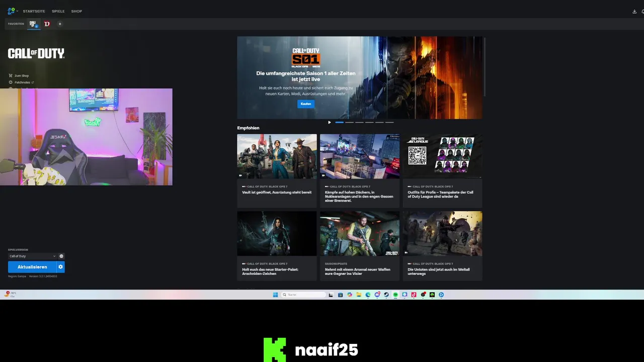Launch Microsoft Edge from the taskbar

click(368, 295)
